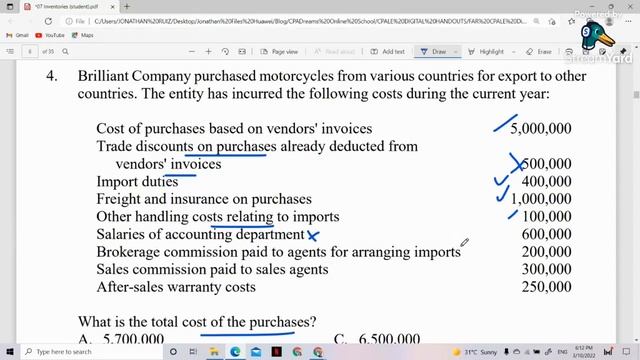Click the file URL address bar
640x360 pixels.
point(310,21)
